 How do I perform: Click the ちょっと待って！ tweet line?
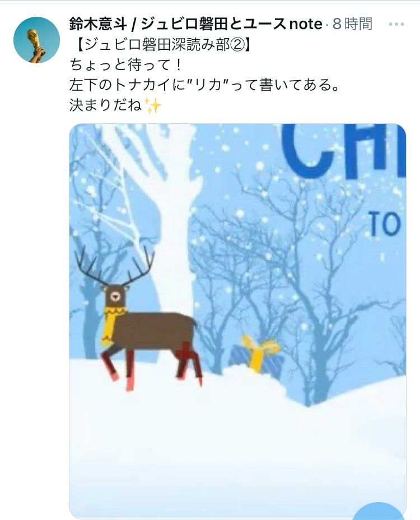[x=127, y=64]
